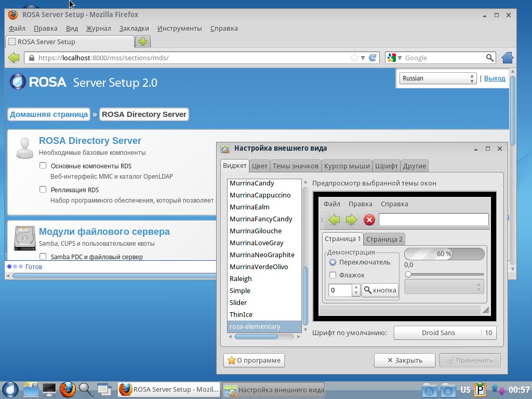Reload page with the refresh icon
The image size is (532, 399).
373,58
